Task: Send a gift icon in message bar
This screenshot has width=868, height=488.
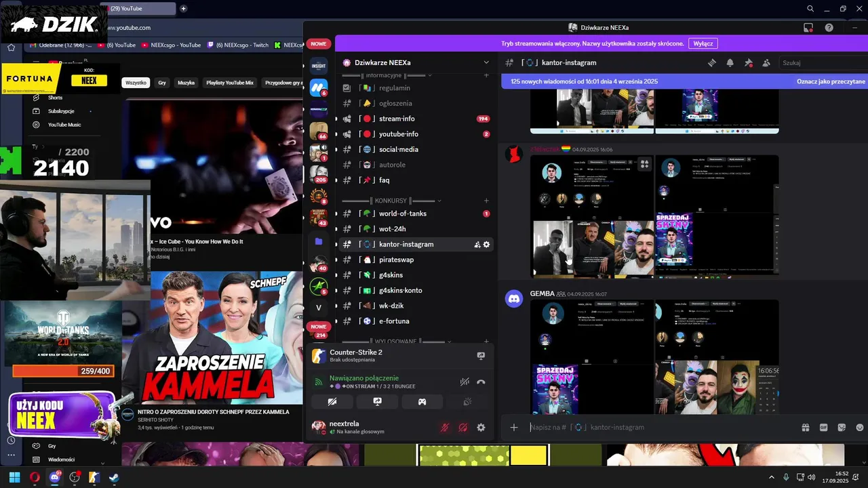Action: 806,427
